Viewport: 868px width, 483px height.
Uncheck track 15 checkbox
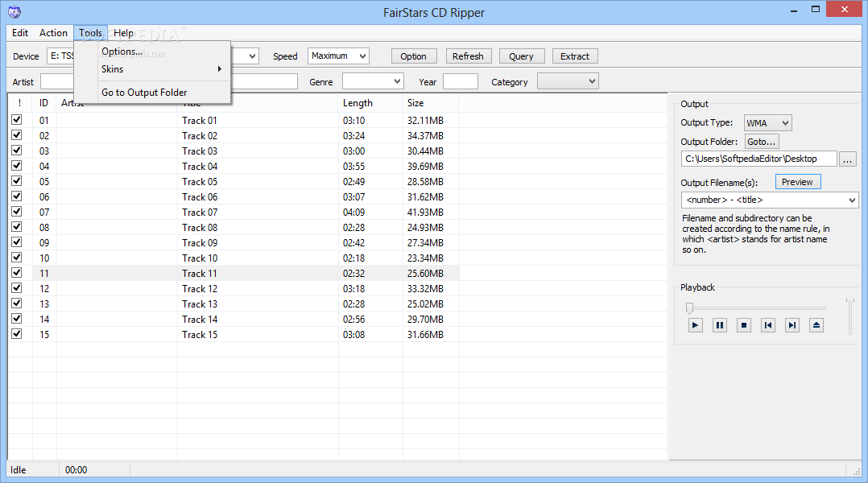pos(17,334)
